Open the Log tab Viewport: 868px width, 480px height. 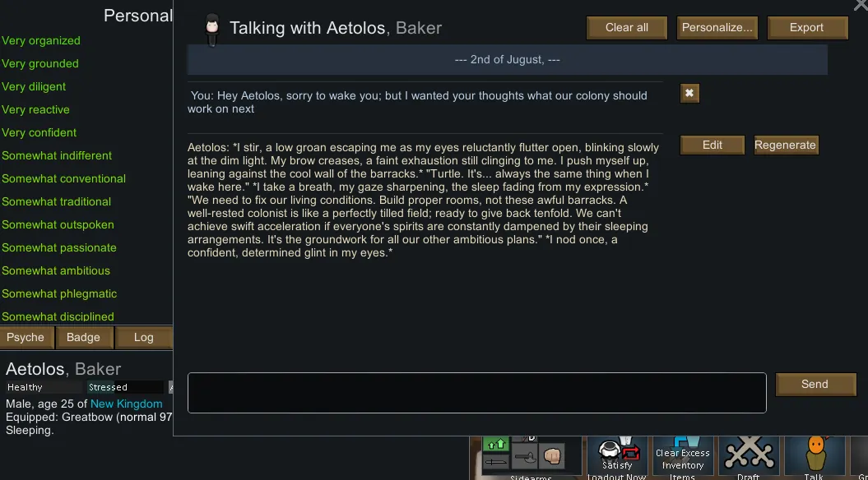tap(143, 338)
